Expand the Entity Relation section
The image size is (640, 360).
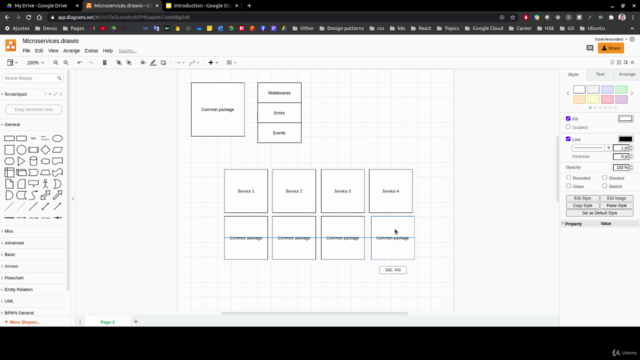pyautogui.click(x=18, y=289)
